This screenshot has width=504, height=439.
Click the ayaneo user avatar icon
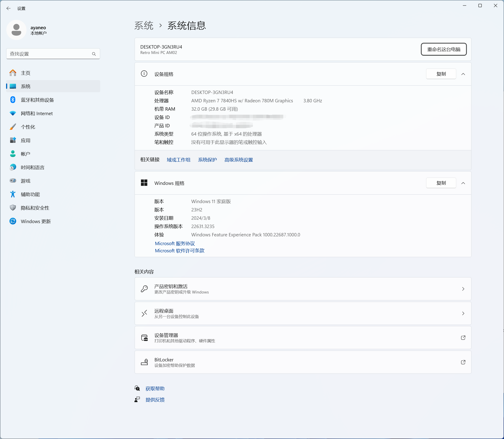pyautogui.click(x=16, y=30)
